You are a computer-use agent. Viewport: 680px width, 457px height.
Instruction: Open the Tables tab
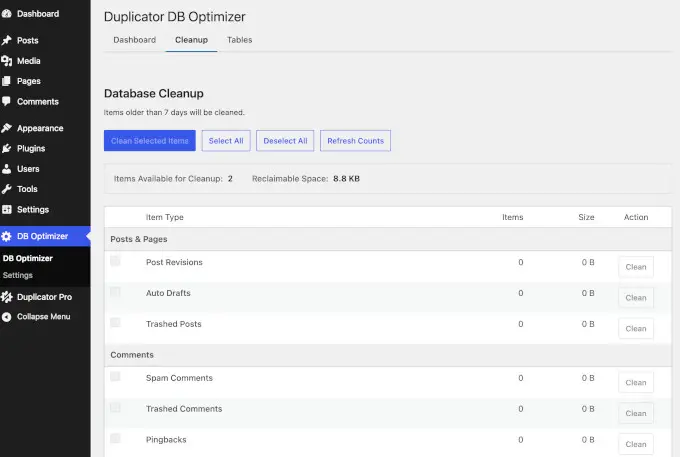(239, 40)
